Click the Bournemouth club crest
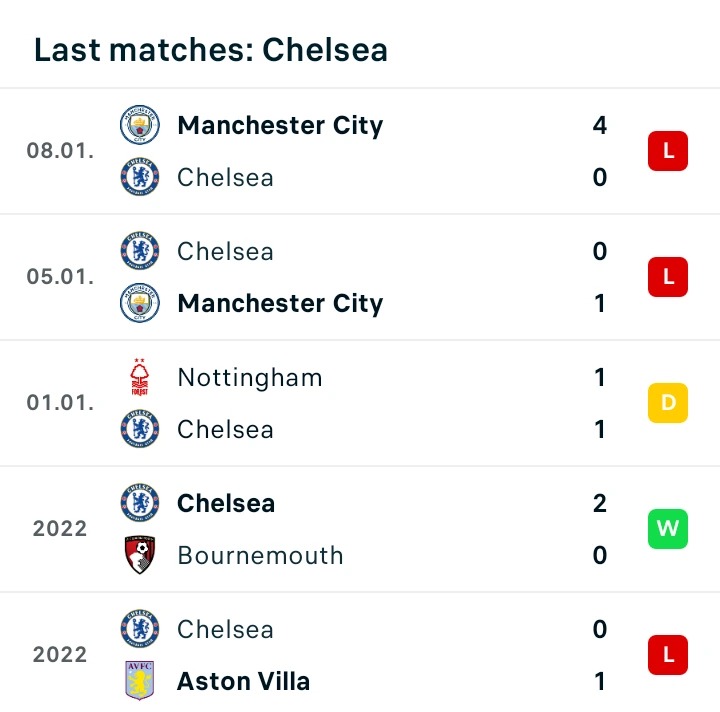The width and height of the screenshot is (720, 712). [x=140, y=555]
